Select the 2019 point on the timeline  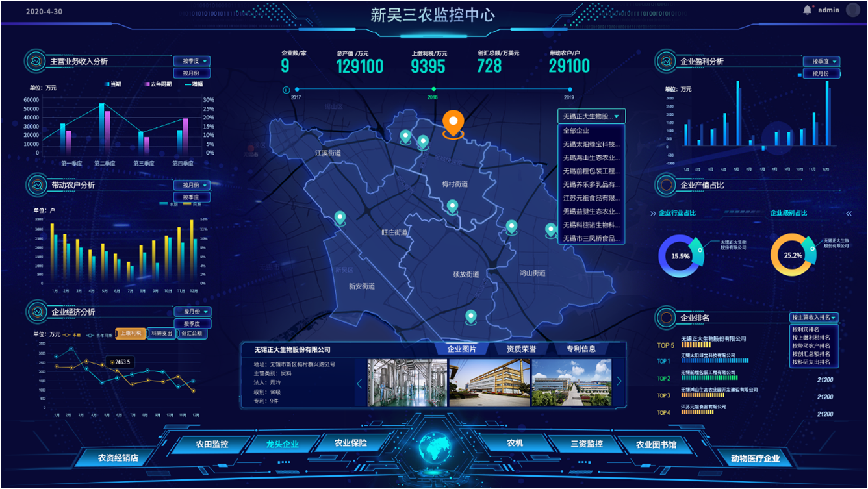click(570, 90)
